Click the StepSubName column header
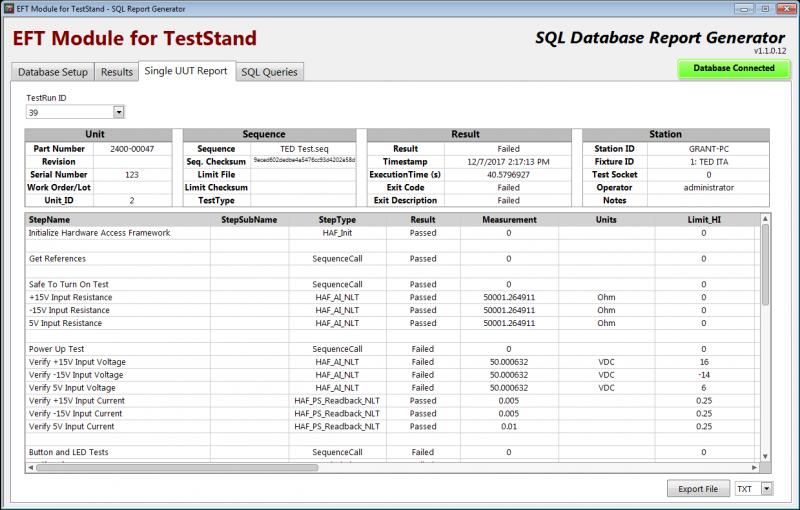800x510 pixels. 249,220
